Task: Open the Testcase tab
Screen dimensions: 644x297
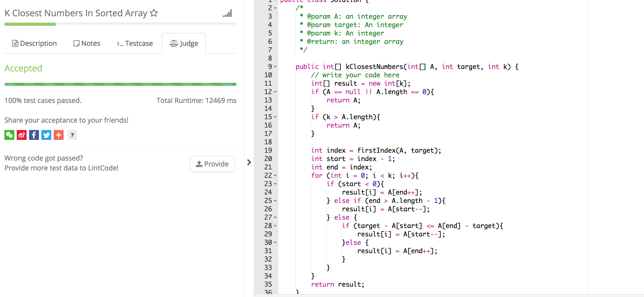Action: (x=135, y=43)
